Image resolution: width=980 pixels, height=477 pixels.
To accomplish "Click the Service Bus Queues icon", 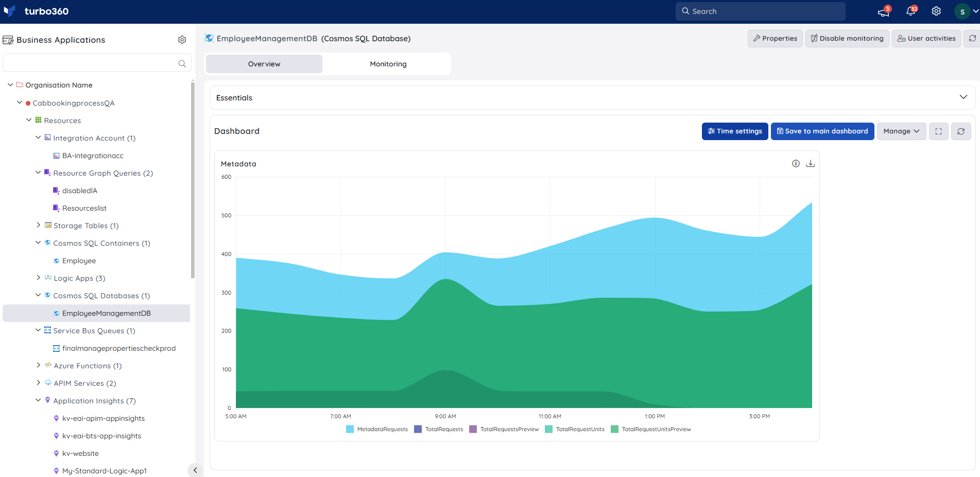I will 47,330.
